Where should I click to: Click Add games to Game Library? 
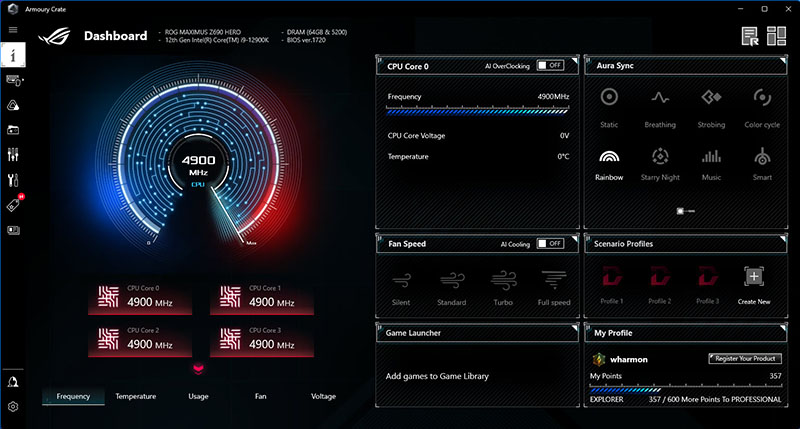437,376
